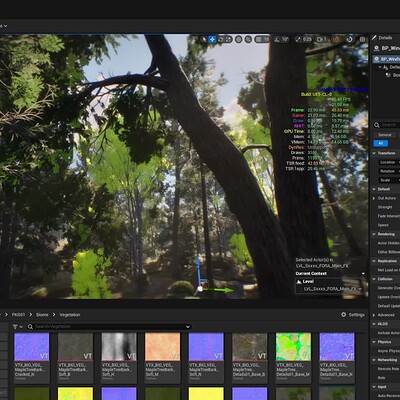Open surface snapping options icon
Viewport: 400px width, 400px height.
[x=248, y=39]
